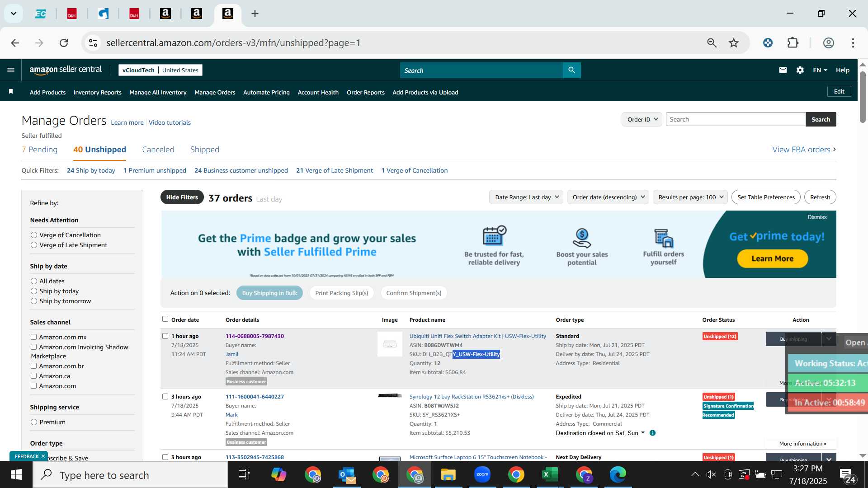Select the Verge of Late Shipment radio filter
Screen dimensions: 868x488
point(34,245)
